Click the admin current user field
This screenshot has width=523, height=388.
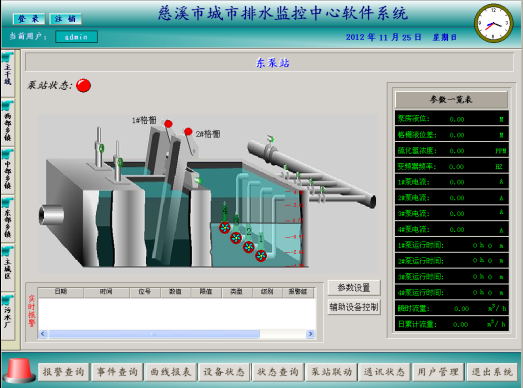tap(76, 37)
